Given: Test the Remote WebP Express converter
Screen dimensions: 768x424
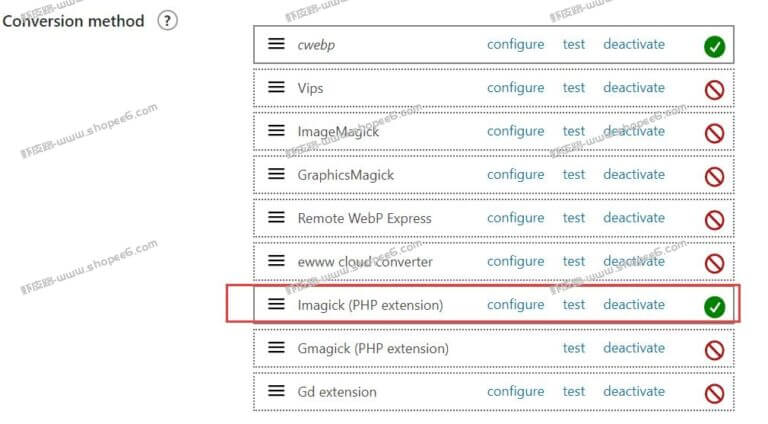Looking at the screenshot, I should [x=574, y=218].
